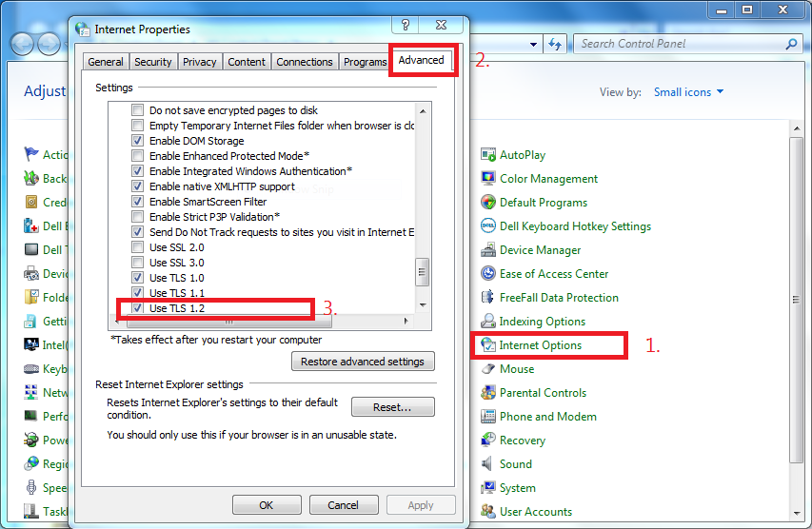This screenshot has width=812, height=529.
Task: Select the Advanced tab
Action: [x=422, y=60]
